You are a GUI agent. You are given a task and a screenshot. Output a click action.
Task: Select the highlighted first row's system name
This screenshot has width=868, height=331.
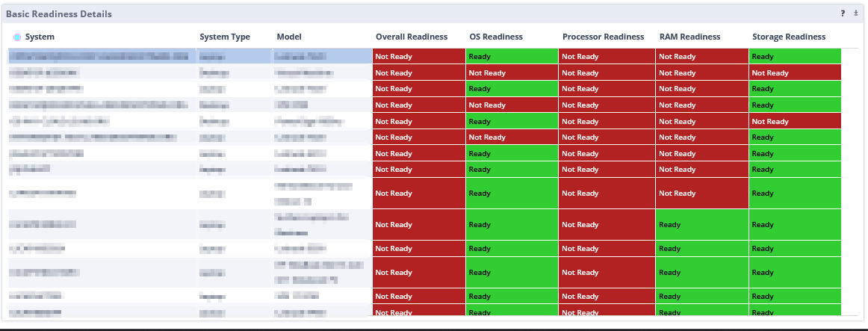[x=99, y=56]
